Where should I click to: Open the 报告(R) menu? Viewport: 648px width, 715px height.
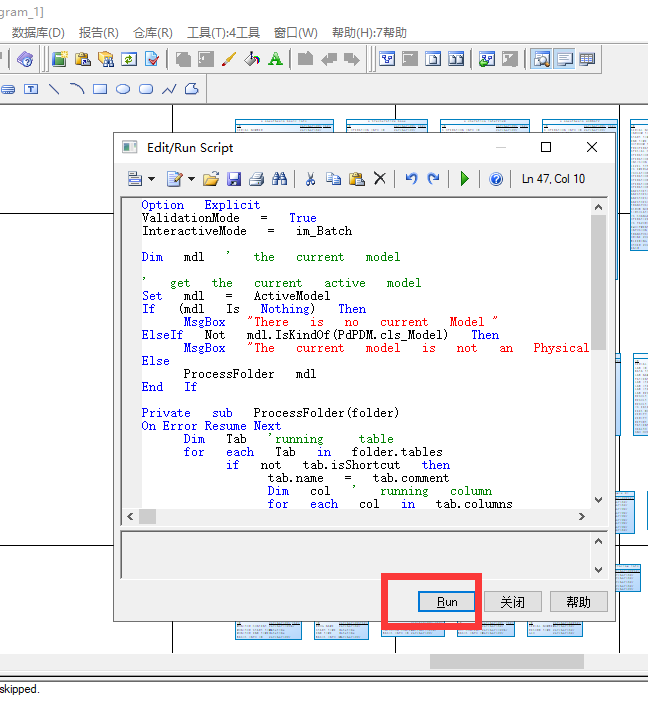[x=98, y=33]
